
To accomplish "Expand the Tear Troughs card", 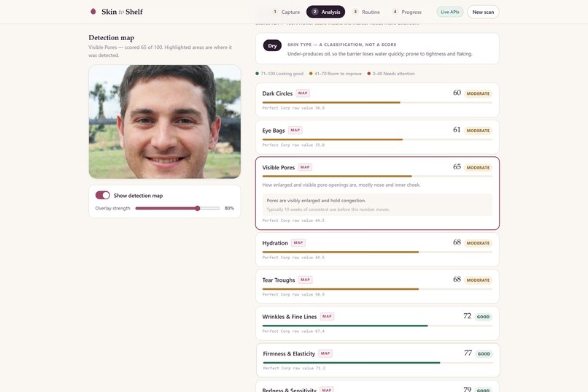I will 377,287.
